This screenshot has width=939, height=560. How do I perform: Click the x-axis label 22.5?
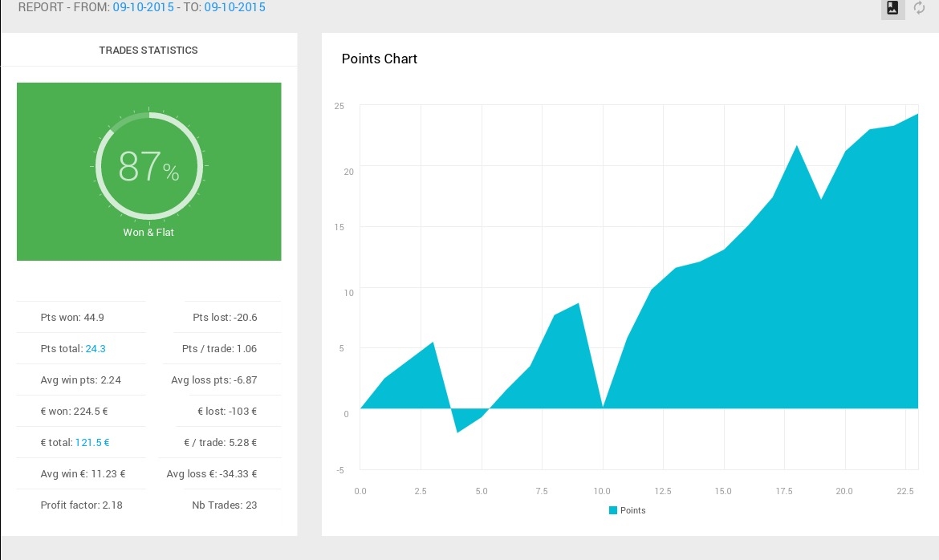coord(904,491)
